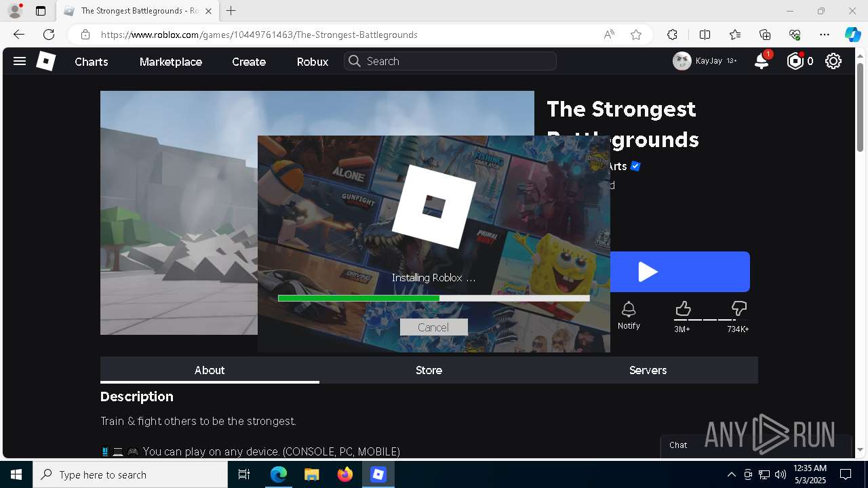Click the Description heading text
The height and width of the screenshot is (488, 868).
pos(137,396)
